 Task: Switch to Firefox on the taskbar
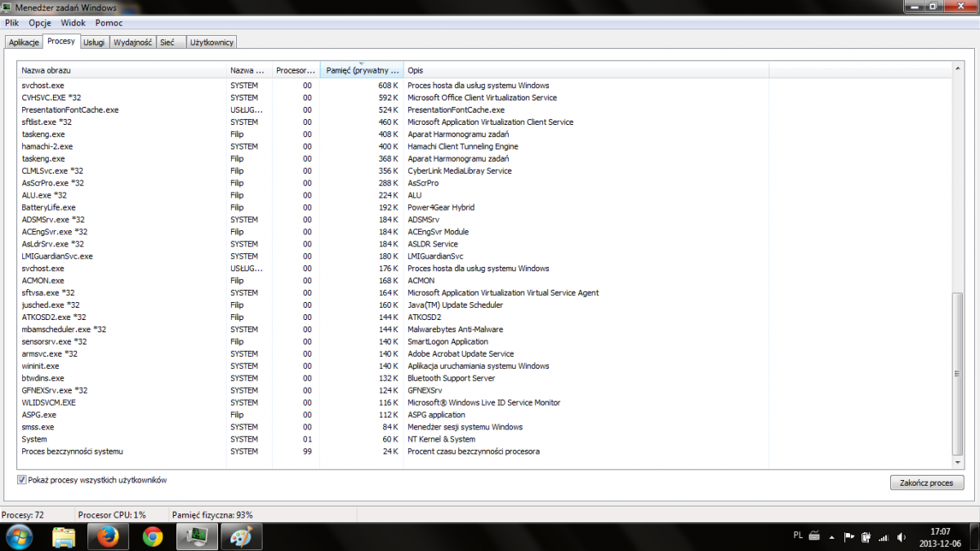point(108,536)
